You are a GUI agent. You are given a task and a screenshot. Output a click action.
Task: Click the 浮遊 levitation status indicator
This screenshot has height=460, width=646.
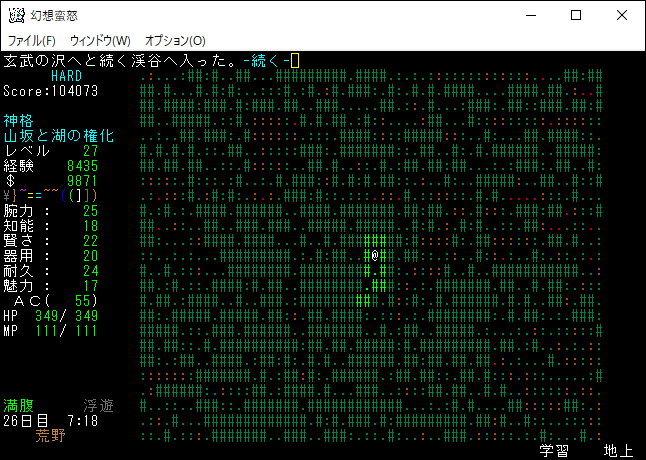tap(98, 406)
